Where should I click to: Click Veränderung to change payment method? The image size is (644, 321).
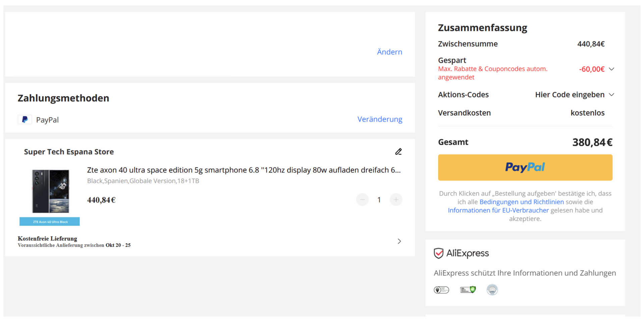pyautogui.click(x=380, y=119)
